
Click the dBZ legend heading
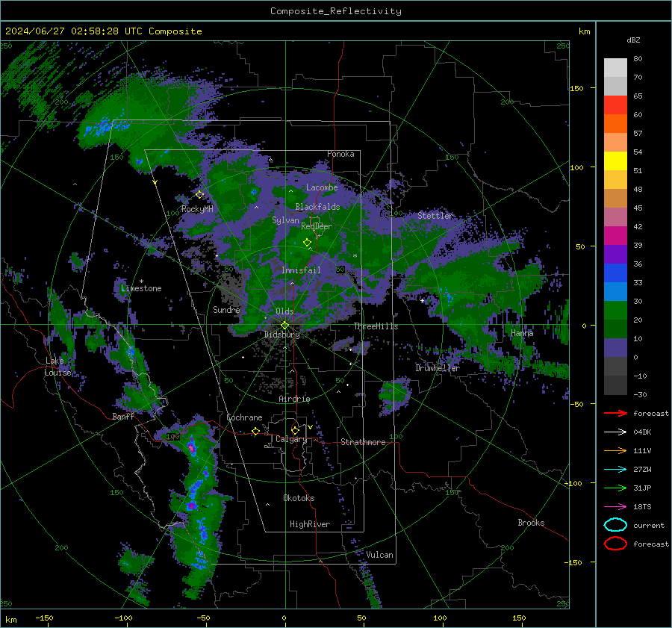tap(633, 40)
